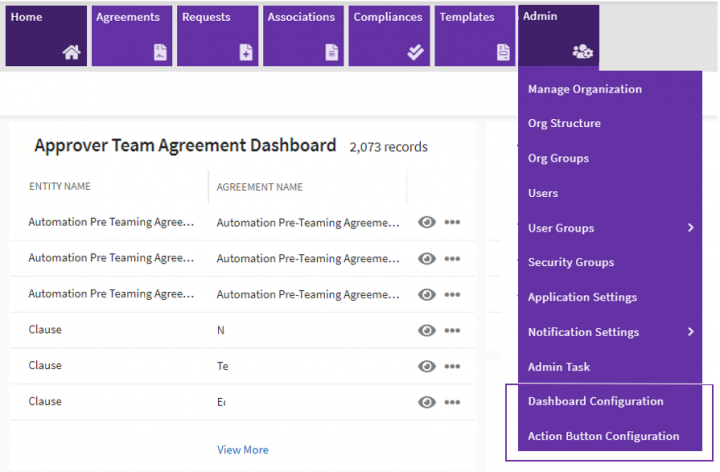Sort by the Entity Name column header
Image resolution: width=720 pixels, height=472 pixels.
pyautogui.click(x=60, y=187)
